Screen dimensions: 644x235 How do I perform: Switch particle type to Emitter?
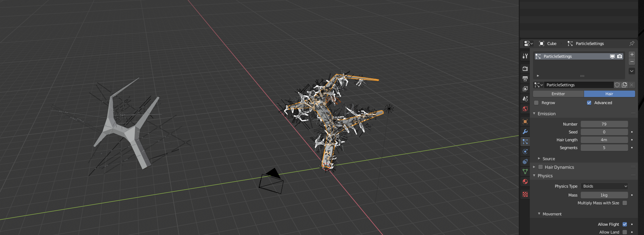tap(558, 94)
